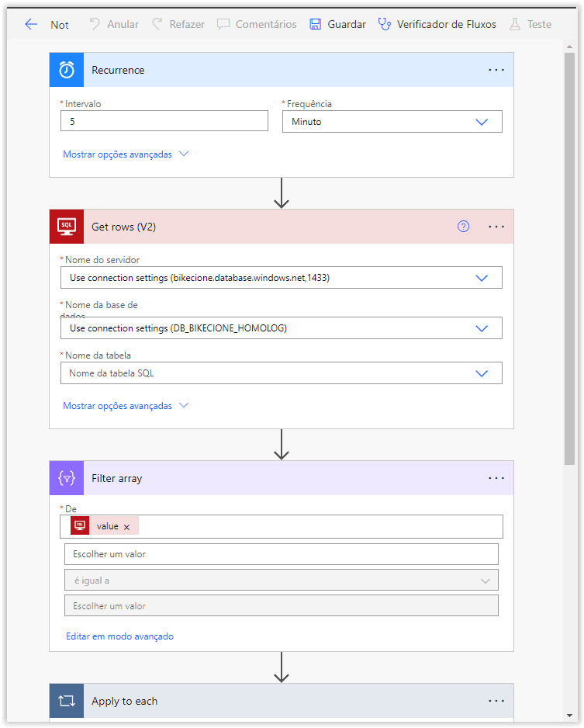
Task: Click the Teste flask icon
Action: pyautogui.click(x=515, y=24)
